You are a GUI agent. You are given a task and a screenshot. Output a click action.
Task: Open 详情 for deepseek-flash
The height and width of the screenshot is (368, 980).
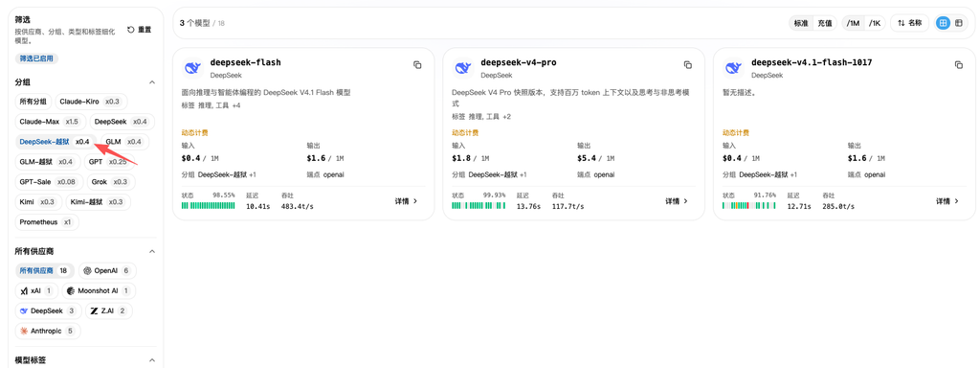pyautogui.click(x=406, y=201)
